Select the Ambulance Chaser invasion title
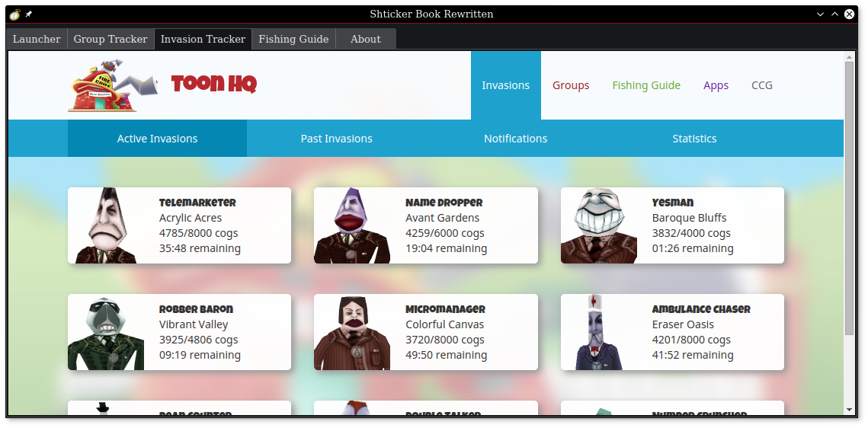868x428 pixels. point(701,309)
